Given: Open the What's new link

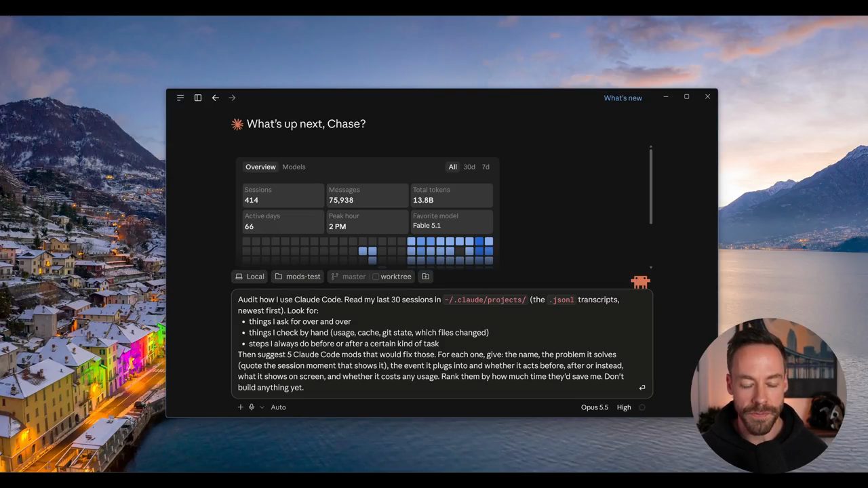Looking at the screenshot, I should [x=623, y=98].
